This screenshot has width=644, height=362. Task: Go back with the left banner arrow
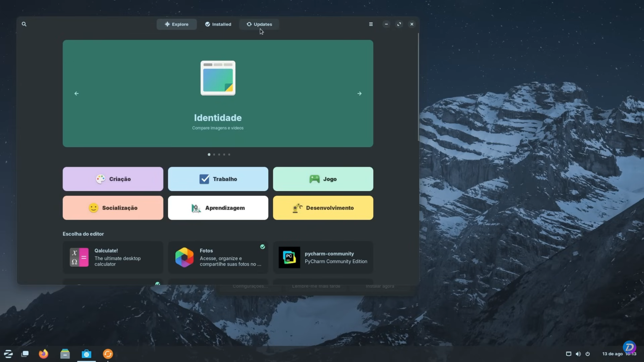tap(76, 93)
